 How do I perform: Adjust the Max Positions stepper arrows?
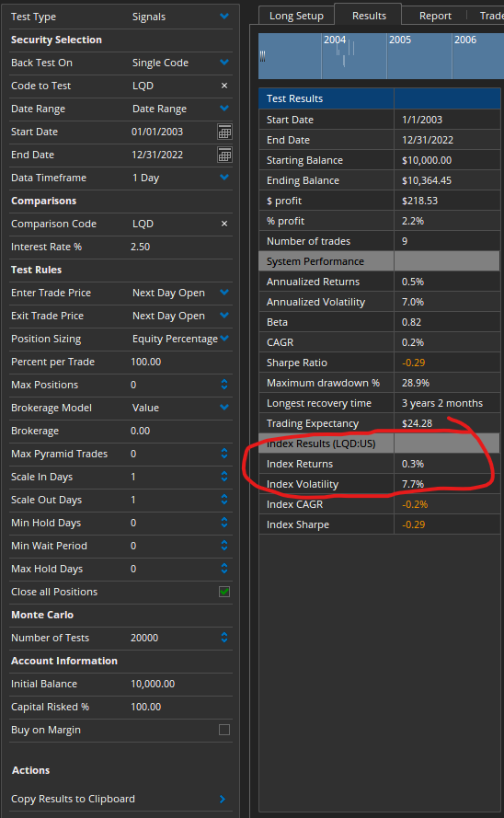tap(224, 385)
